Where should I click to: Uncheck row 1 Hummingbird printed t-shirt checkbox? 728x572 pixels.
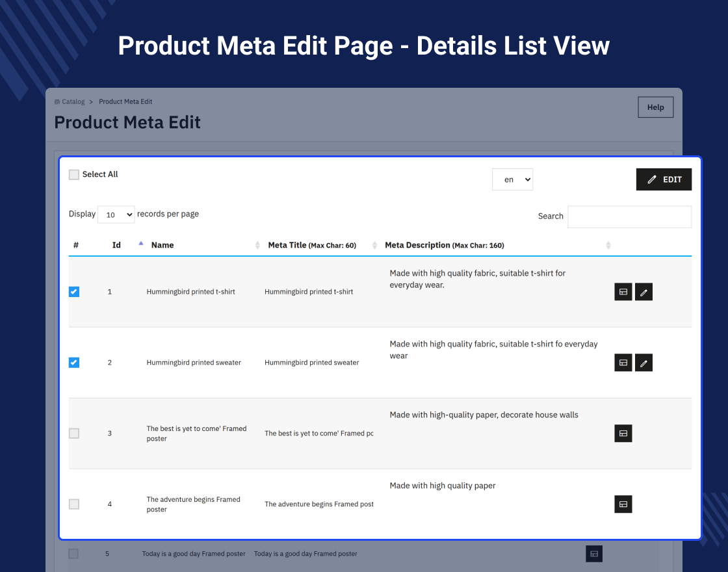(74, 292)
